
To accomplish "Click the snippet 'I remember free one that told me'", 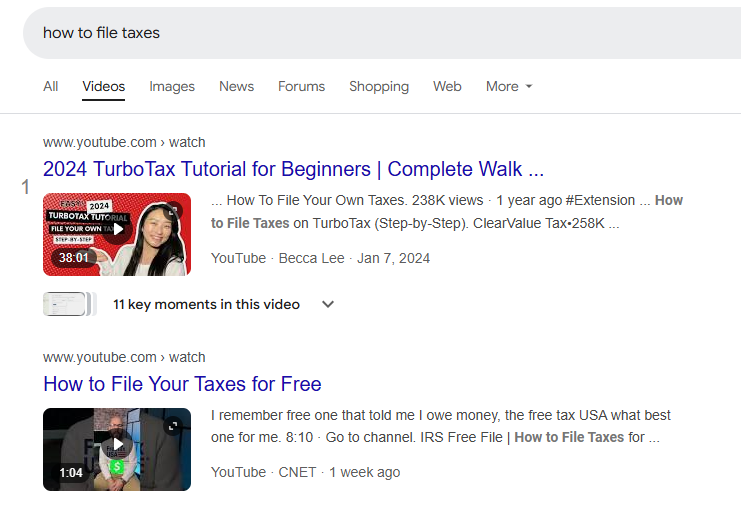I will 313,415.
